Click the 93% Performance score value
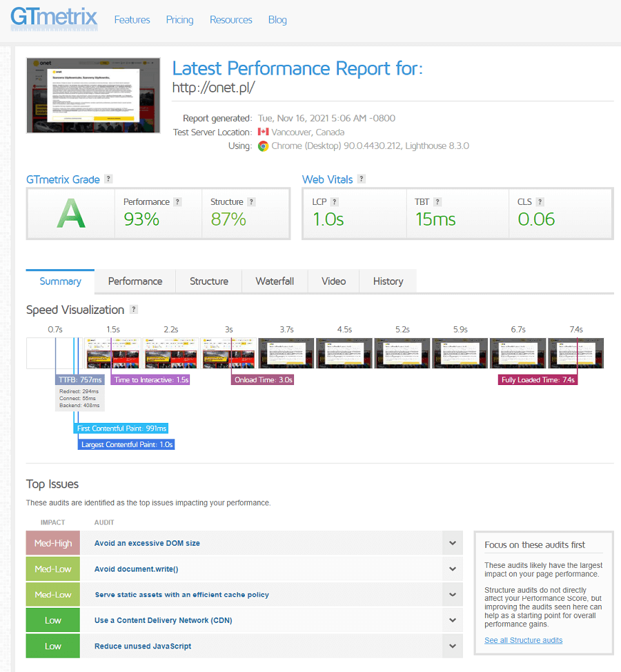Viewport: 621px width, 672px height. [x=141, y=219]
